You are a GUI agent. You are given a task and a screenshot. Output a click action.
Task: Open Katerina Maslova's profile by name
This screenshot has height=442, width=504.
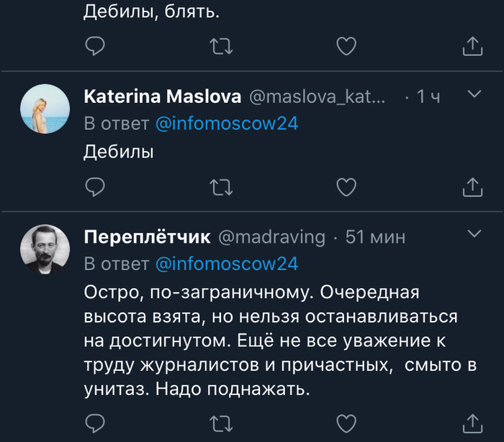(162, 96)
